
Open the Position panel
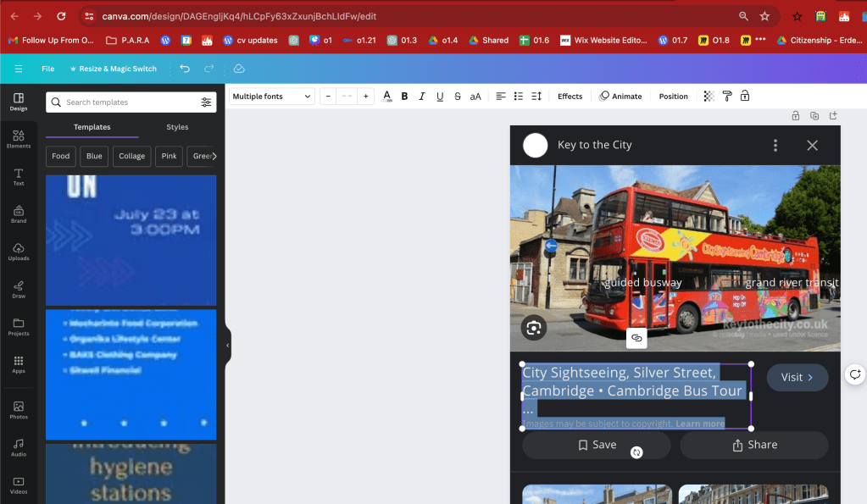[673, 97]
